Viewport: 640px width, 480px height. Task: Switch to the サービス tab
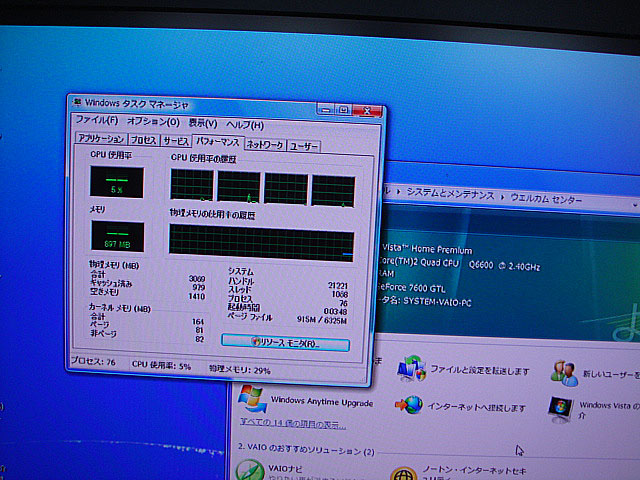coord(176,141)
